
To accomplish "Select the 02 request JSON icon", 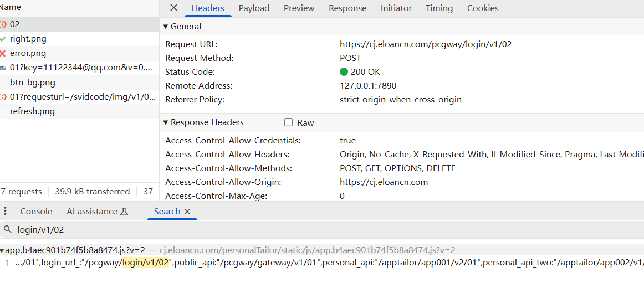I will tap(3, 24).
